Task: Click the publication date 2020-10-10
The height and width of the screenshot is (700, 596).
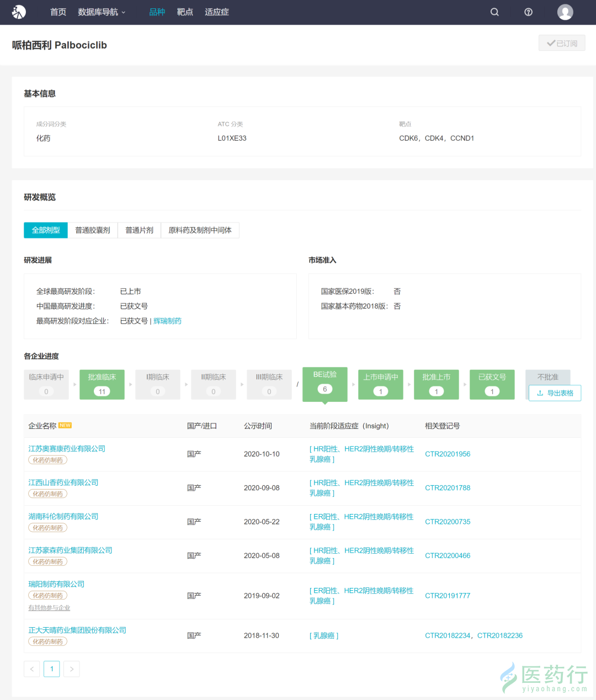Action: [262, 454]
